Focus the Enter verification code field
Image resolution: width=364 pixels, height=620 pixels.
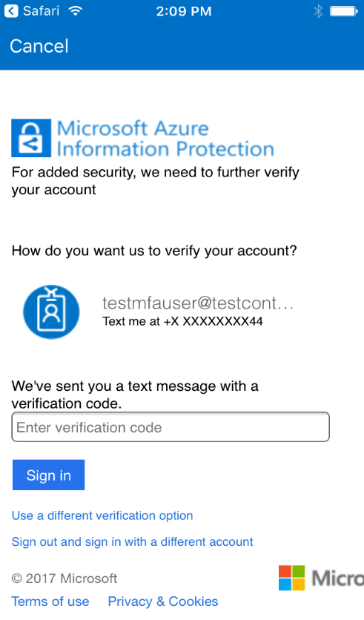(171, 427)
